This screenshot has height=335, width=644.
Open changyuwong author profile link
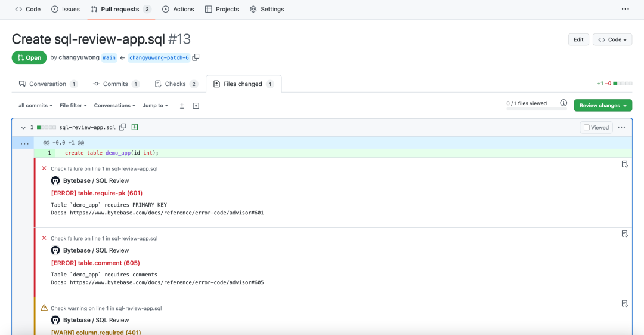tap(79, 57)
